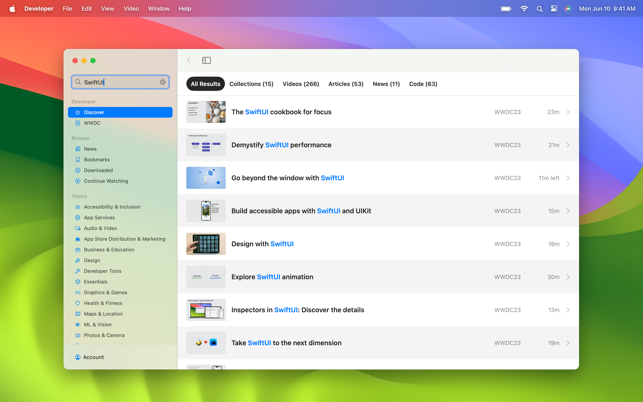Switch to News (11) tab
The image size is (643, 402).
[386, 84]
